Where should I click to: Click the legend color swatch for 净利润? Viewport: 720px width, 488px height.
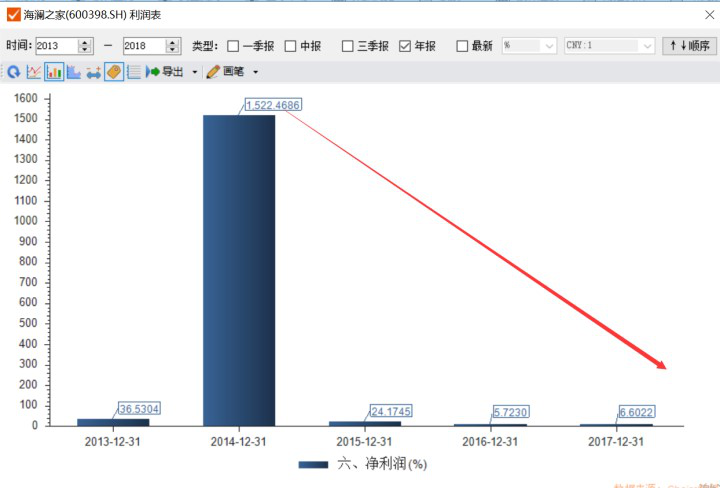coord(313,465)
